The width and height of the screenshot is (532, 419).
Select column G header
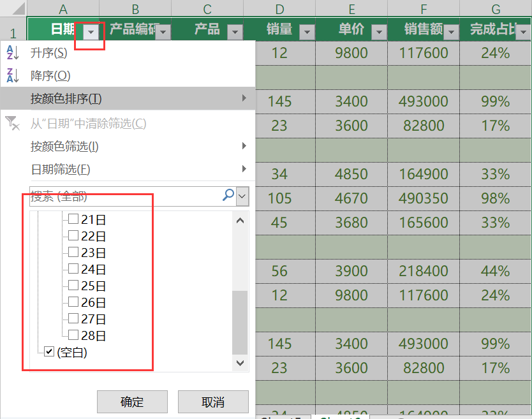point(496,8)
